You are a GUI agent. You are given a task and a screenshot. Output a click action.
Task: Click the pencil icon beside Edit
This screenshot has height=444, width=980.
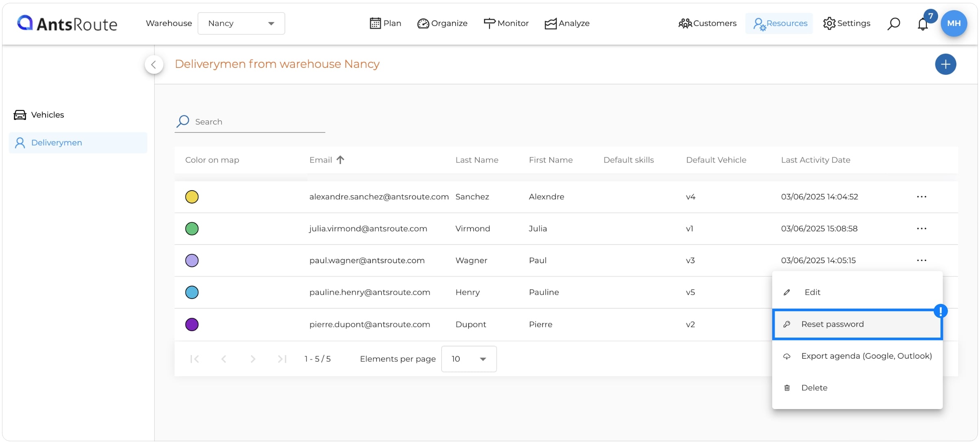click(787, 292)
